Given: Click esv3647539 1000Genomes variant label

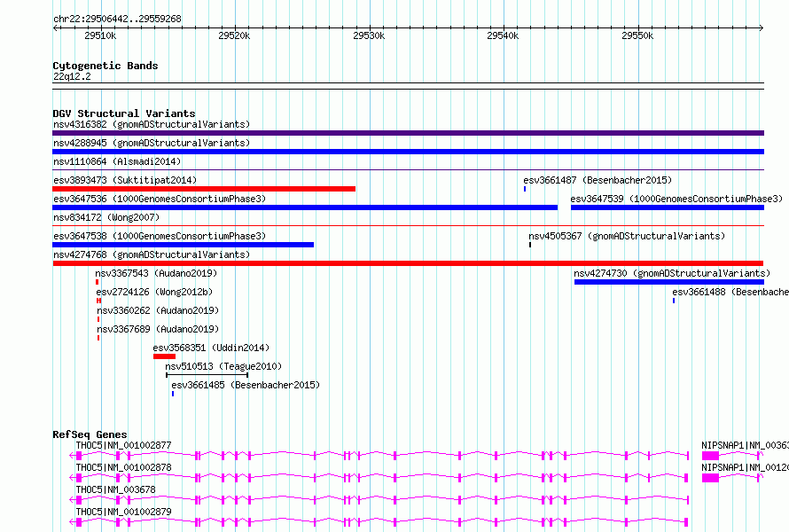Looking at the screenshot, I should 676,199.
